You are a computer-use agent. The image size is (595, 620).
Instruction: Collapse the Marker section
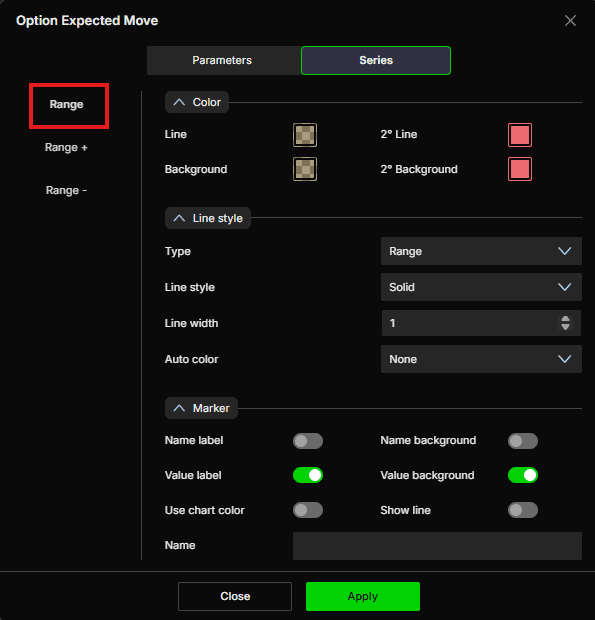coord(201,408)
